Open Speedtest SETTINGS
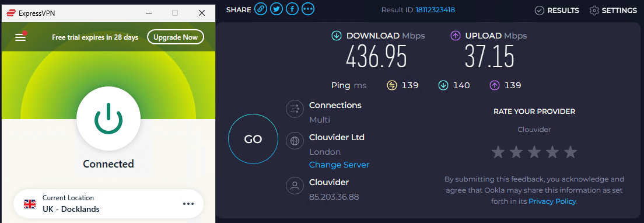 [x=613, y=11]
